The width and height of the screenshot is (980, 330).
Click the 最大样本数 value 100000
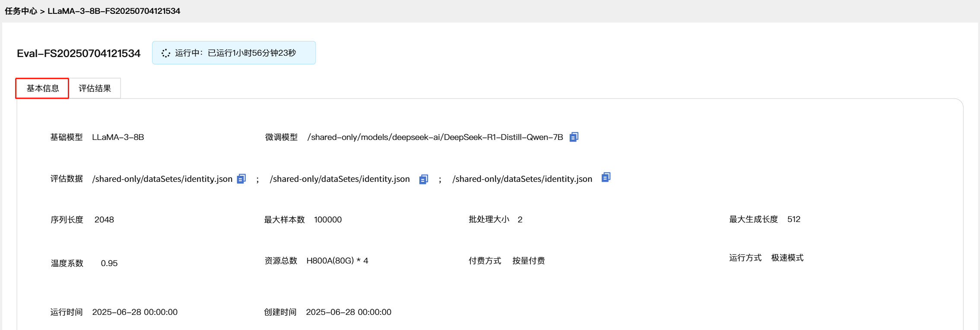click(328, 219)
